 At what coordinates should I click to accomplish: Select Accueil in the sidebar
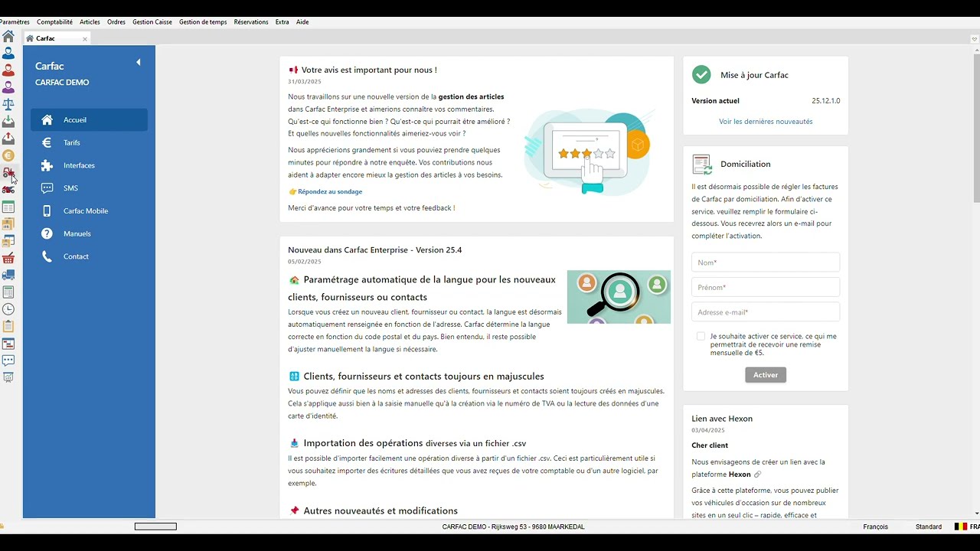(x=89, y=120)
